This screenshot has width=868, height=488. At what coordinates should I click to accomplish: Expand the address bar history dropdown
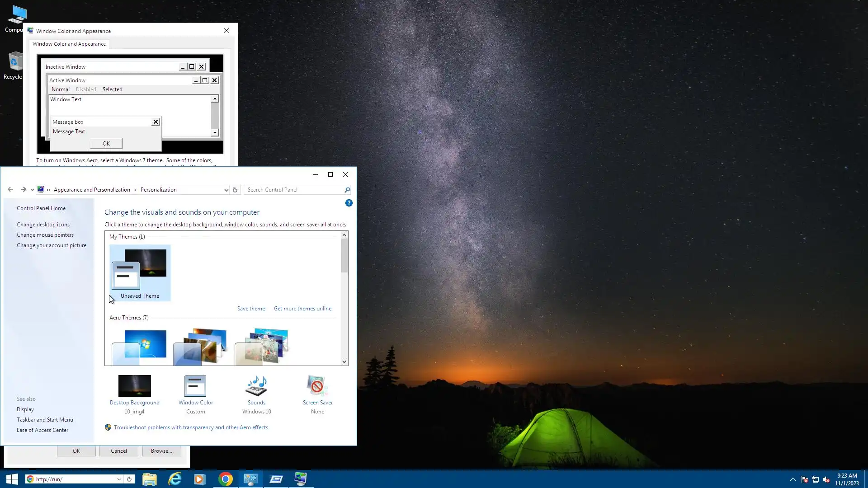click(x=226, y=190)
